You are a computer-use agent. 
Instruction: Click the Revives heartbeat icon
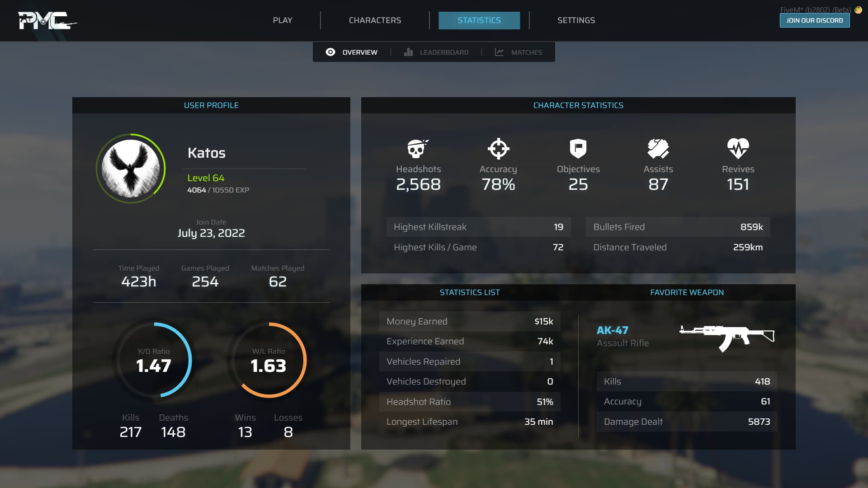[738, 148]
